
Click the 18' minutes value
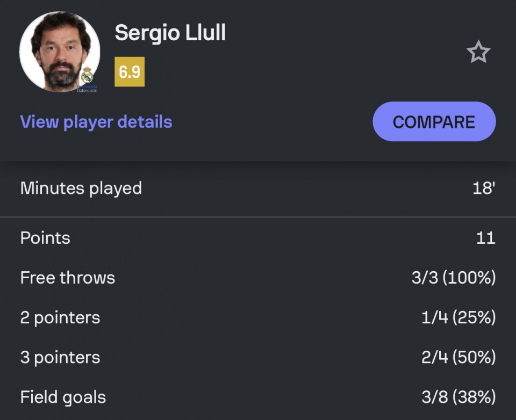(484, 189)
